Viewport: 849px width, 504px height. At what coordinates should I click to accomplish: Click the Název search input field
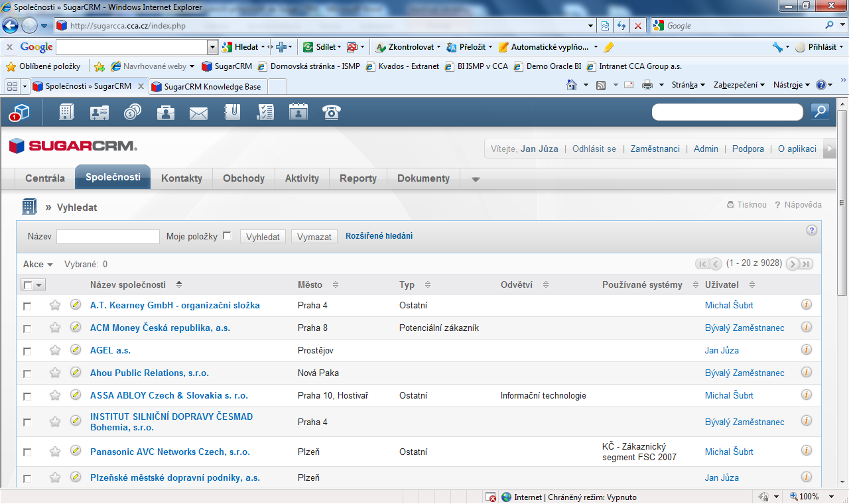[108, 237]
